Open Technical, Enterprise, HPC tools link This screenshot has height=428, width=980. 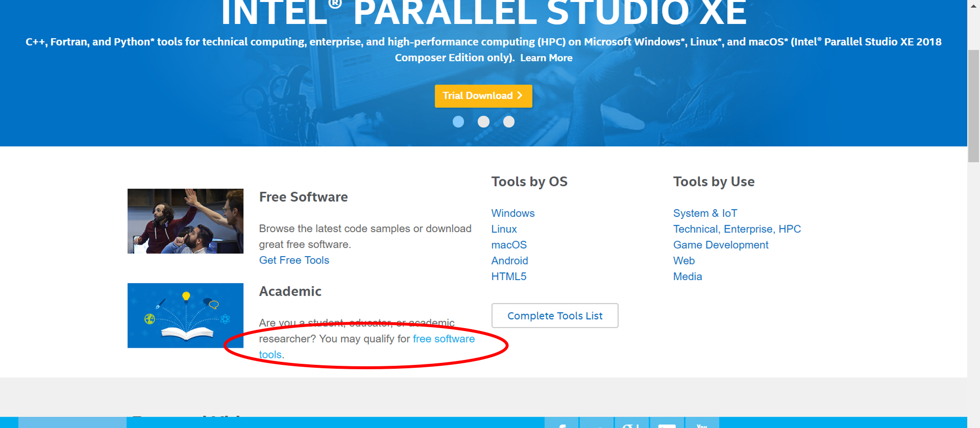[736, 229]
